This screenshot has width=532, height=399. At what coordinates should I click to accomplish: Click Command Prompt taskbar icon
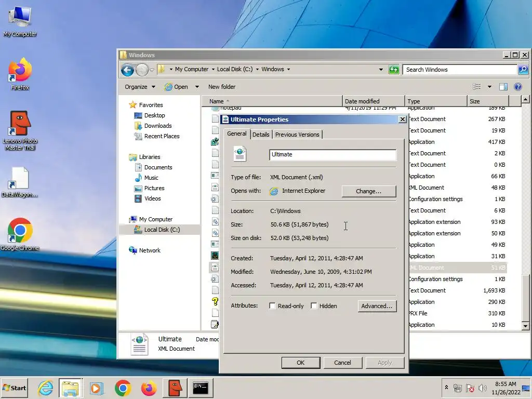pos(201,388)
